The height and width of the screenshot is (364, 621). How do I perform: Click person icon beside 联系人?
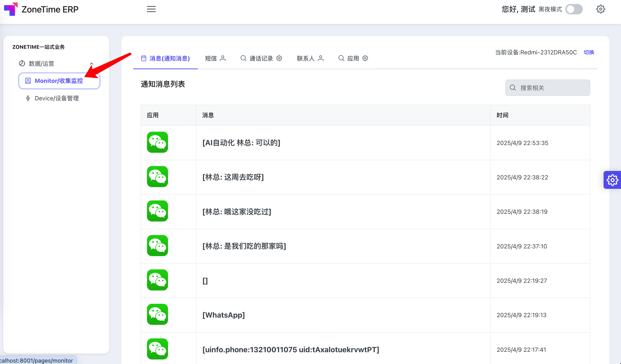321,58
